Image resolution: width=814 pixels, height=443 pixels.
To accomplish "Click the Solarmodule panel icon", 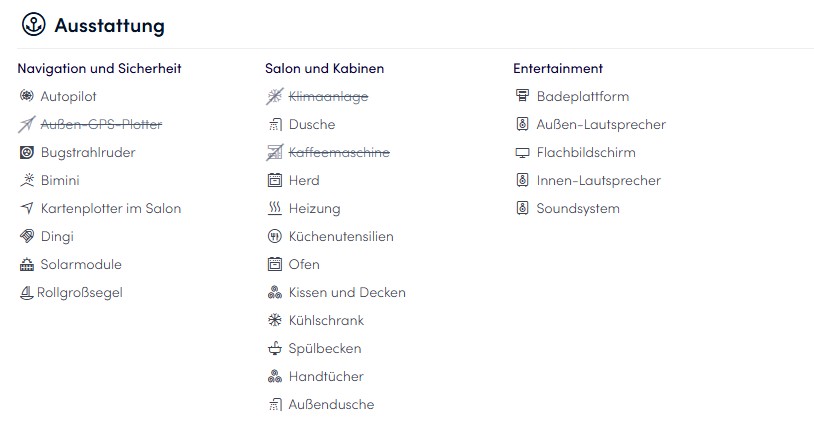I will pos(27,265).
